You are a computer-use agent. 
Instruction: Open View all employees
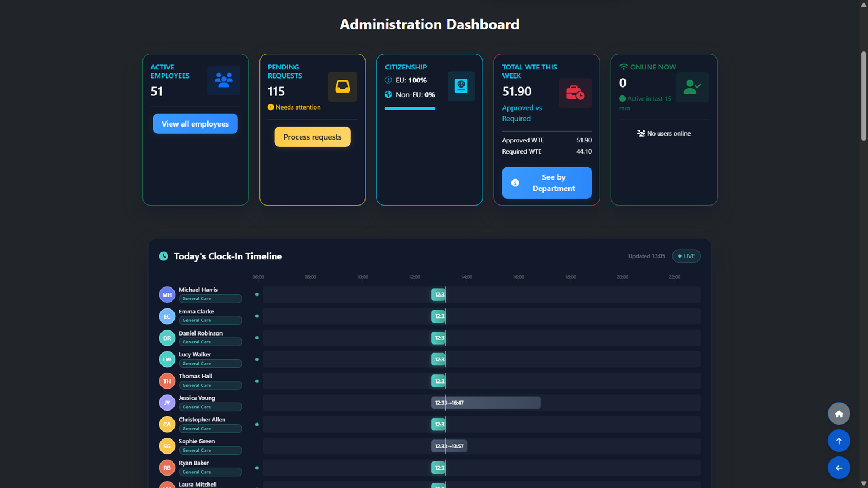195,124
